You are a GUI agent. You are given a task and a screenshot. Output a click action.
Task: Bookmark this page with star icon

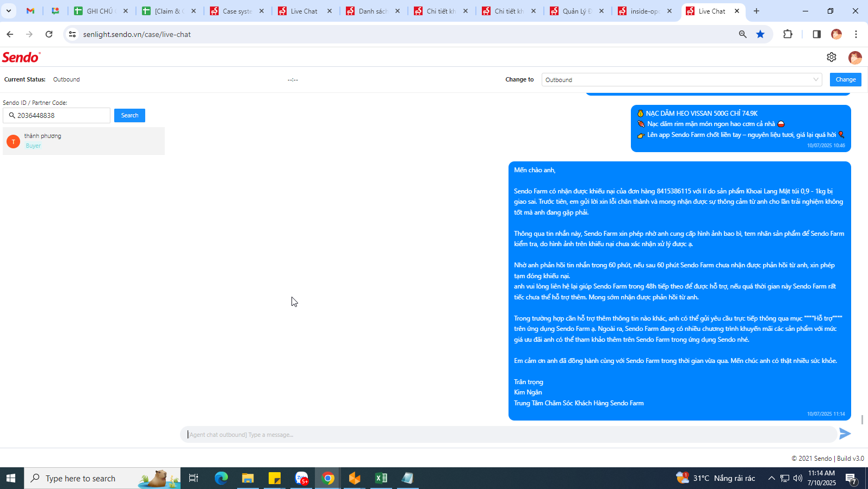[760, 34]
